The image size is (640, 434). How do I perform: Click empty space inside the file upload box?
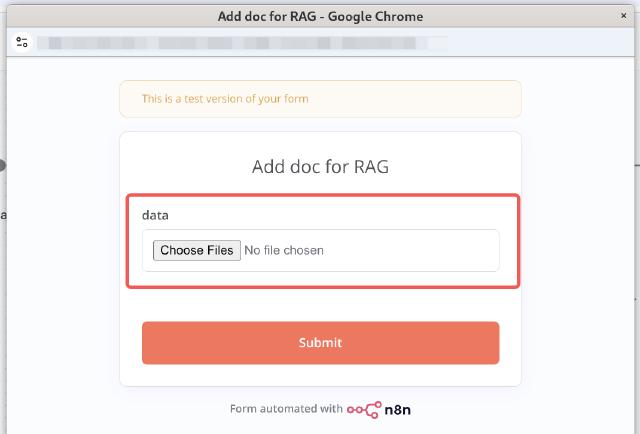[x=420, y=250]
